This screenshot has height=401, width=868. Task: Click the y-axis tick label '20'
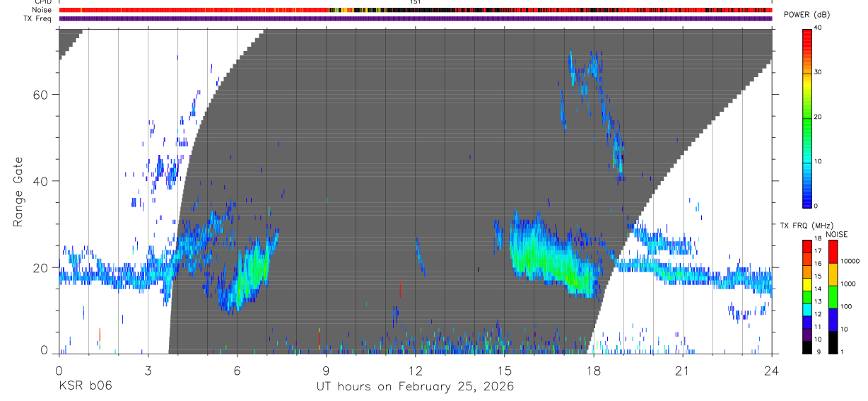(x=41, y=268)
